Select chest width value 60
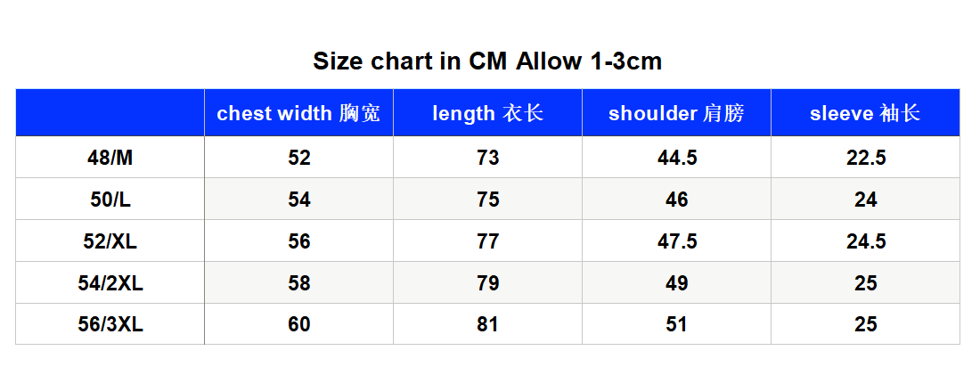 [299, 324]
